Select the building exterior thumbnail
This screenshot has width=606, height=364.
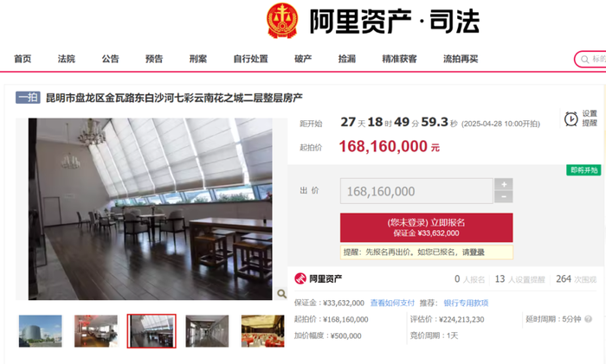click(40, 331)
